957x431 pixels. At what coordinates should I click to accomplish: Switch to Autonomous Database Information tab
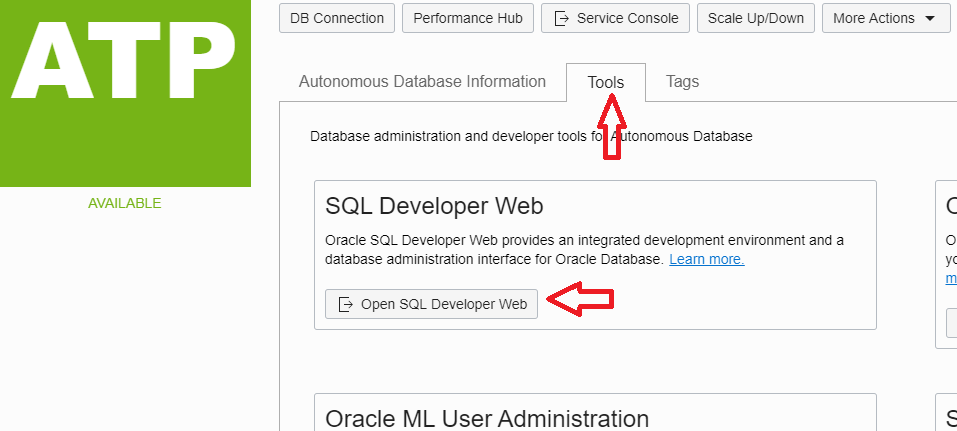click(x=422, y=82)
